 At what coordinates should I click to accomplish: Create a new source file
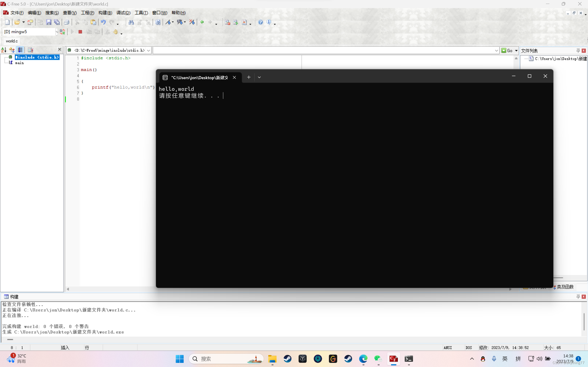tap(7, 22)
